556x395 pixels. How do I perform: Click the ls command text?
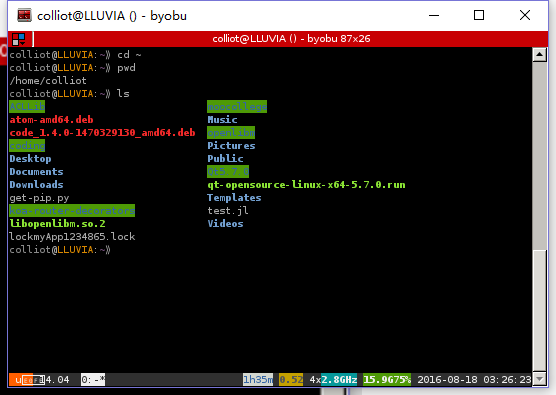[x=123, y=94]
